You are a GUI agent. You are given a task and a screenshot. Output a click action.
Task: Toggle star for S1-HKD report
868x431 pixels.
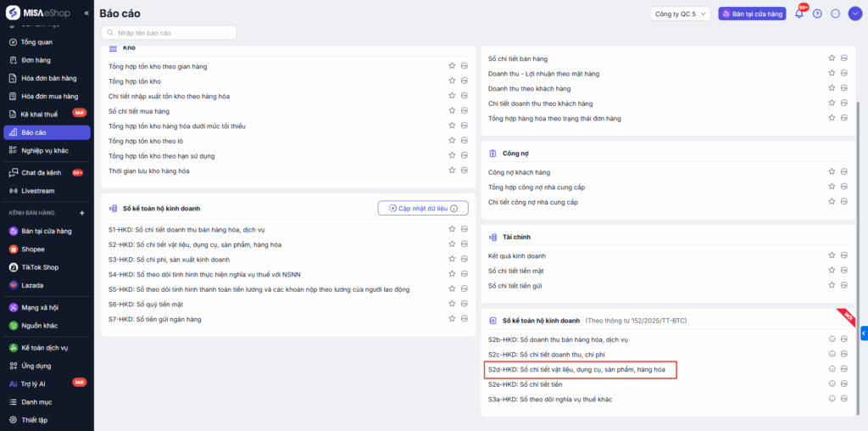[452, 230]
